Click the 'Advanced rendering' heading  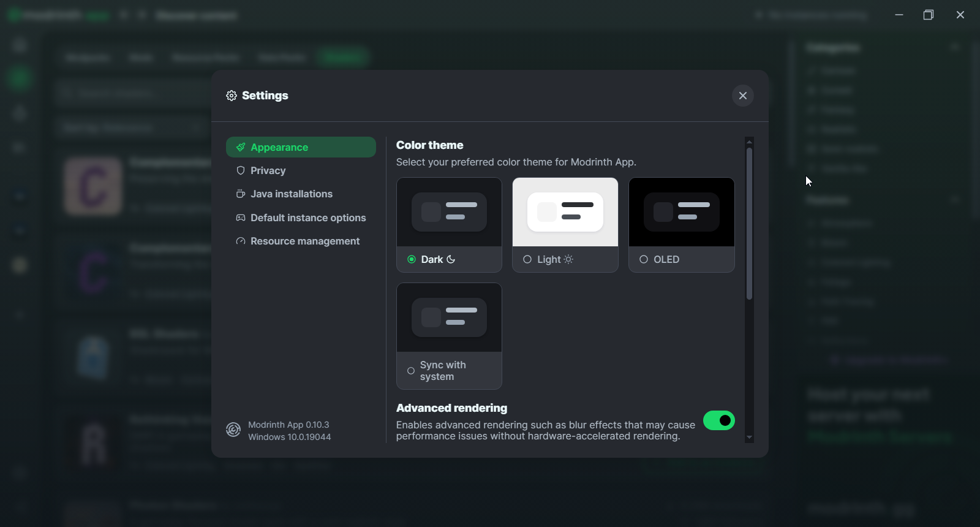452,408
